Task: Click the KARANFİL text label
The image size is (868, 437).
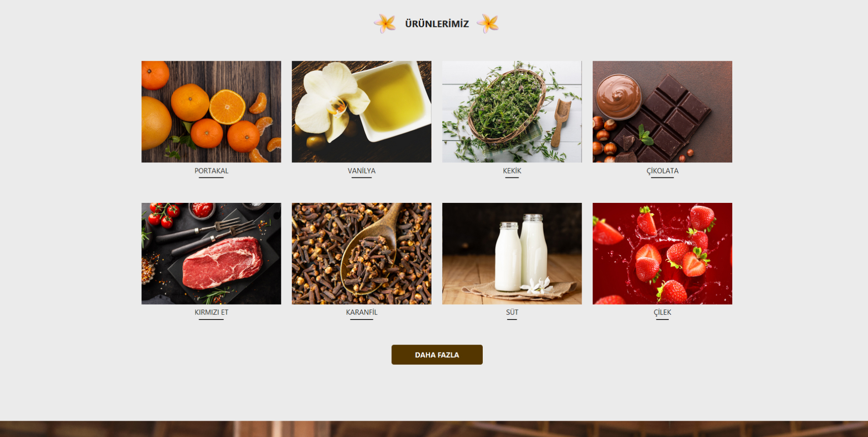Action: tap(361, 312)
